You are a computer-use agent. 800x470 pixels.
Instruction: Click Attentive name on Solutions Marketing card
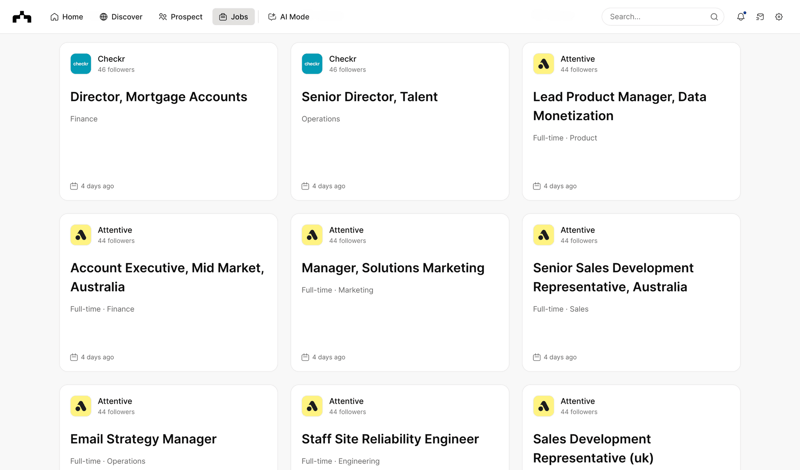coord(346,230)
